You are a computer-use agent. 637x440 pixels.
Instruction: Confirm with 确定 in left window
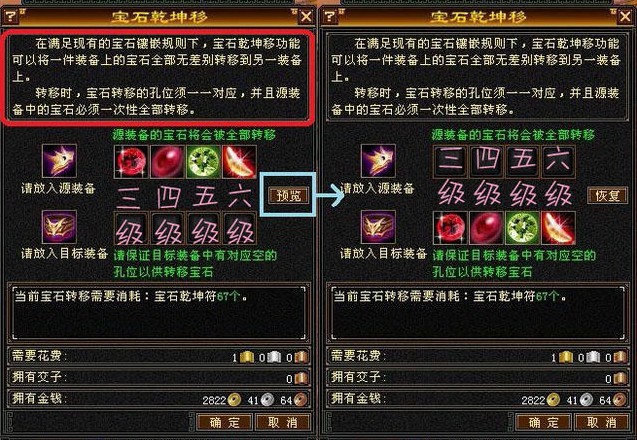point(225,422)
